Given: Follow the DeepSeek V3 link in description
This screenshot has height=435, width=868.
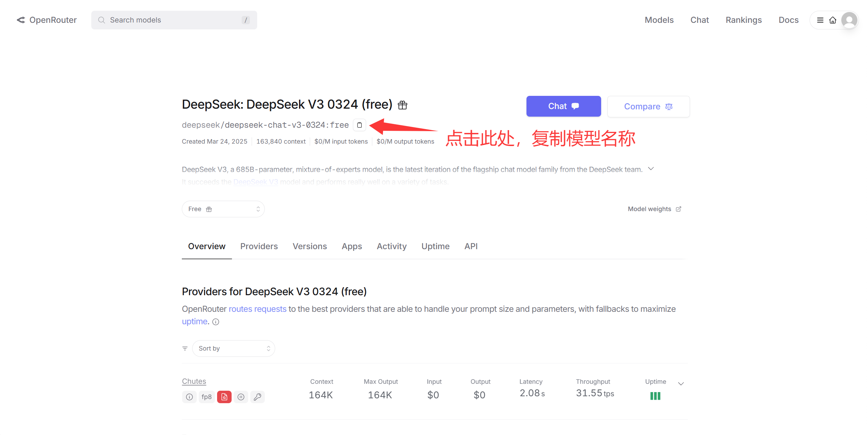Looking at the screenshot, I should pos(255,182).
